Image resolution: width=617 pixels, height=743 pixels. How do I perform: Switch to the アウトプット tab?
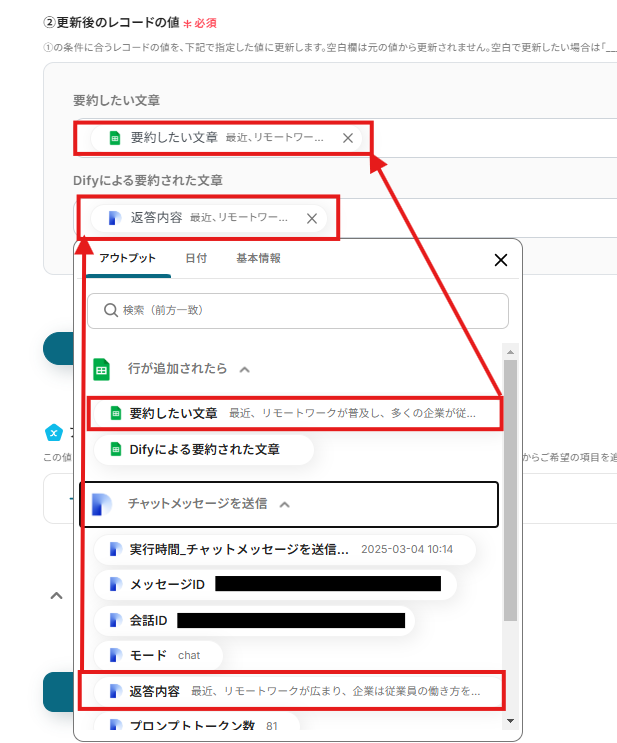tap(127, 258)
